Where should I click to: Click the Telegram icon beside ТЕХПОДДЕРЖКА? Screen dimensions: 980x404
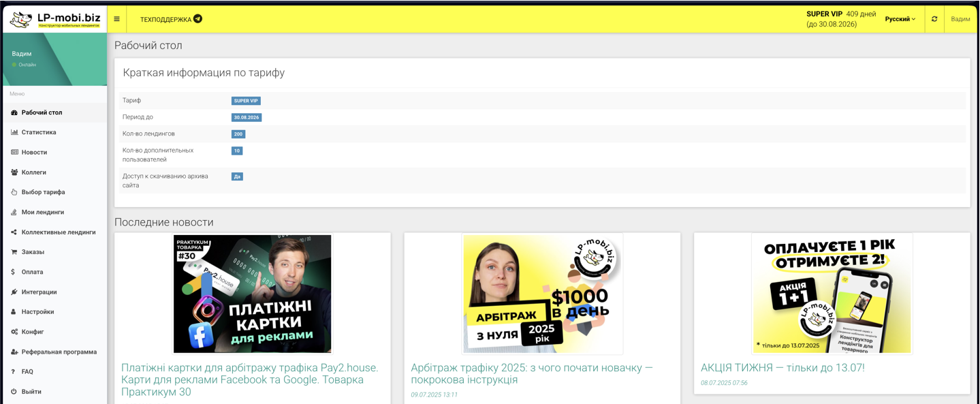[x=197, y=19]
